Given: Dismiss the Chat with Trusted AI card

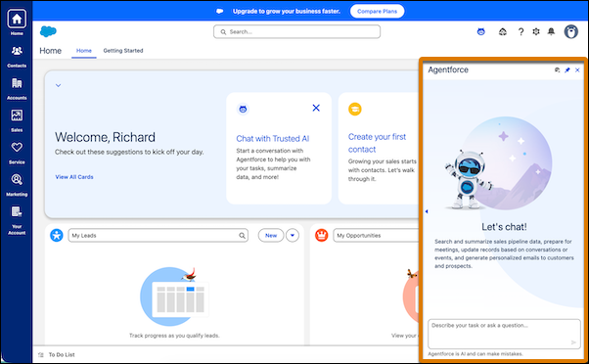Looking at the screenshot, I should click(316, 109).
